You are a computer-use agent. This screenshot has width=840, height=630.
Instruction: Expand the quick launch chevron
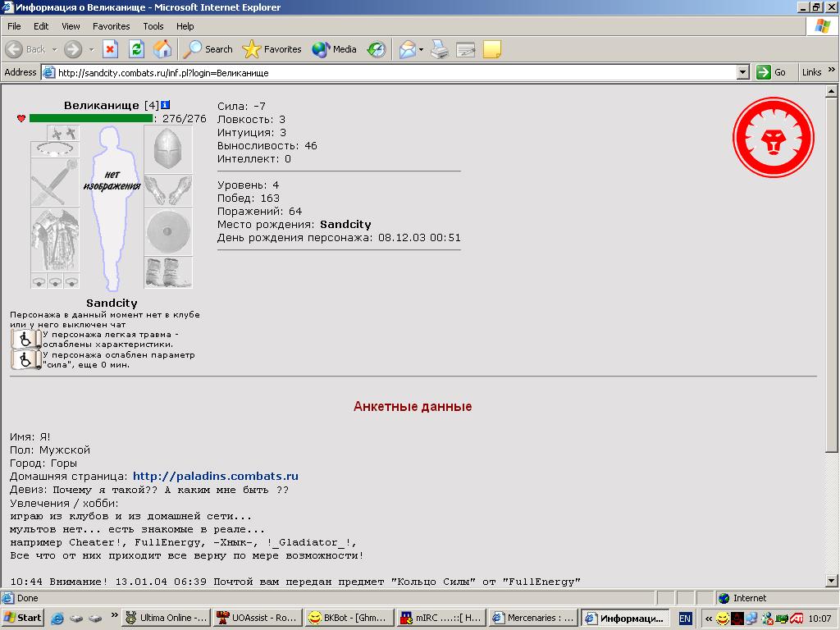pos(114,615)
